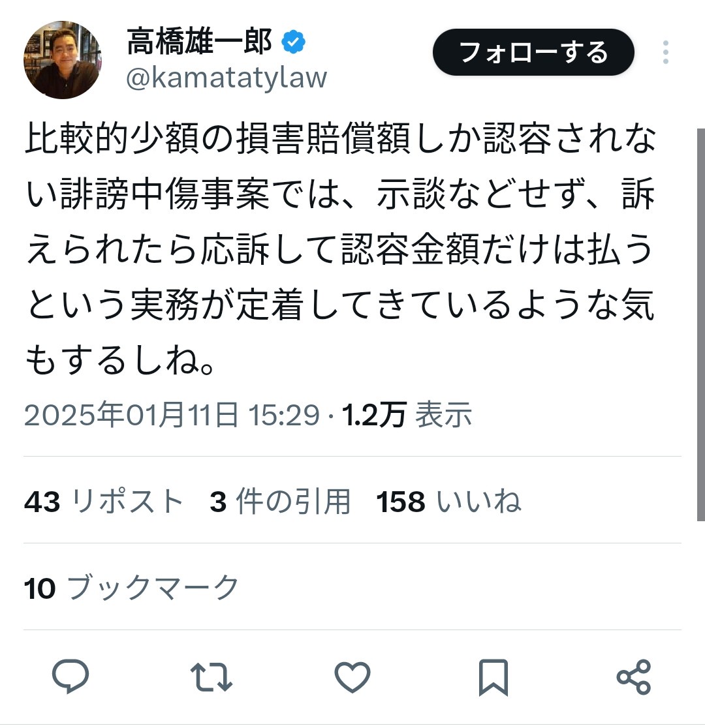Open the three-dot more options menu

665,52
